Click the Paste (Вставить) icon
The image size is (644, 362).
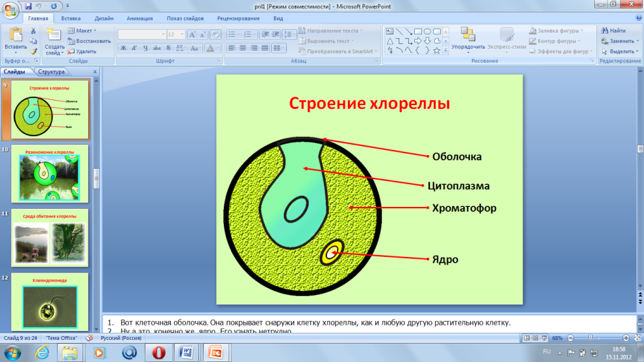(15, 35)
